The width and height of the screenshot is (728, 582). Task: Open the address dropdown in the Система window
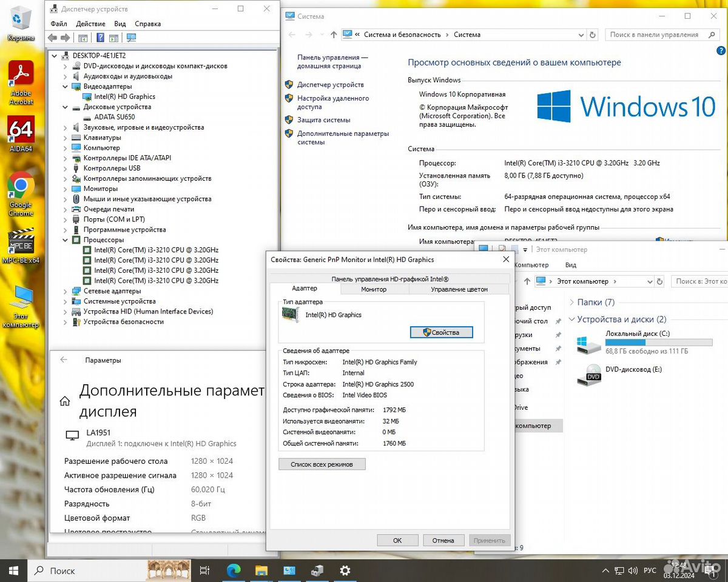click(581, 35)
